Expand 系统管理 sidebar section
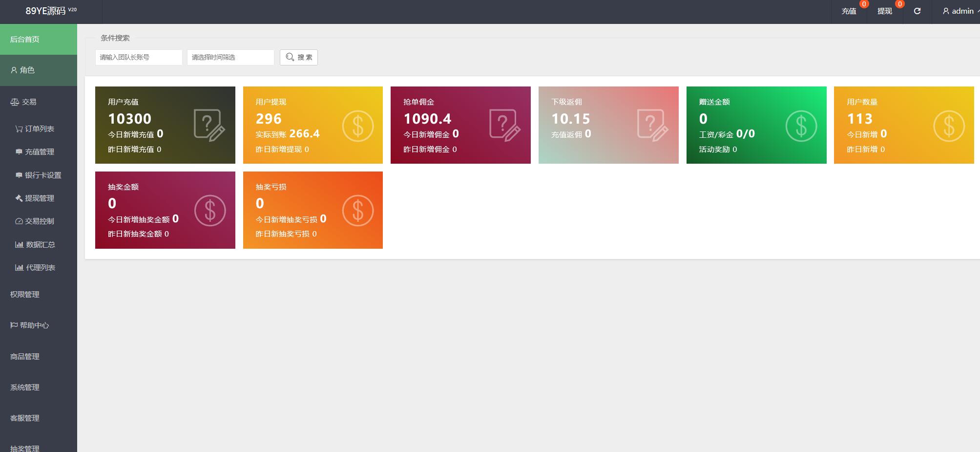The height and width of the screenshot is (452, 980). [x=39, y=387]
